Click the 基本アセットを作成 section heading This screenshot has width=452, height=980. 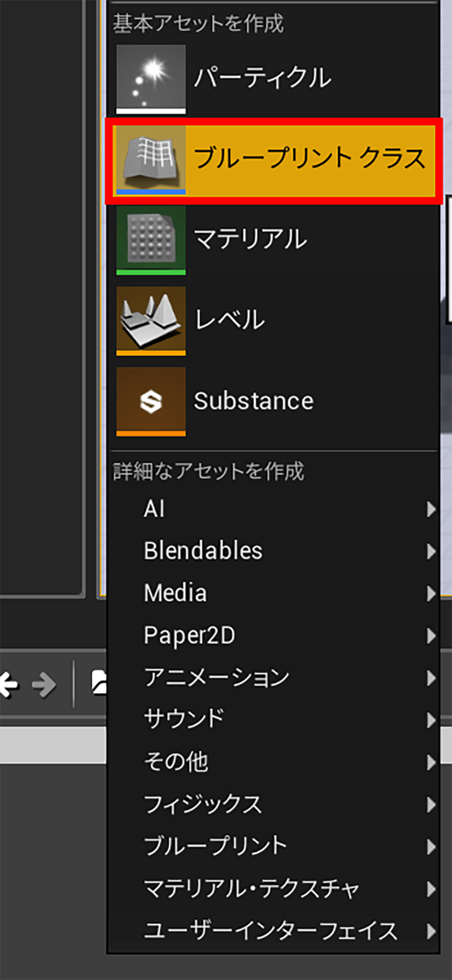198,24
